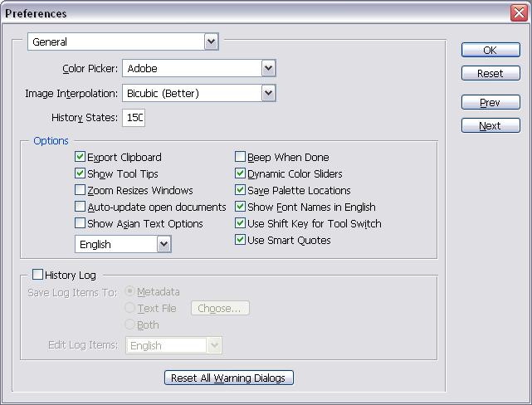This screenshot has height=405, width=532.
Task: Open the English language dropdown in Options
Action: click(164, 244)
